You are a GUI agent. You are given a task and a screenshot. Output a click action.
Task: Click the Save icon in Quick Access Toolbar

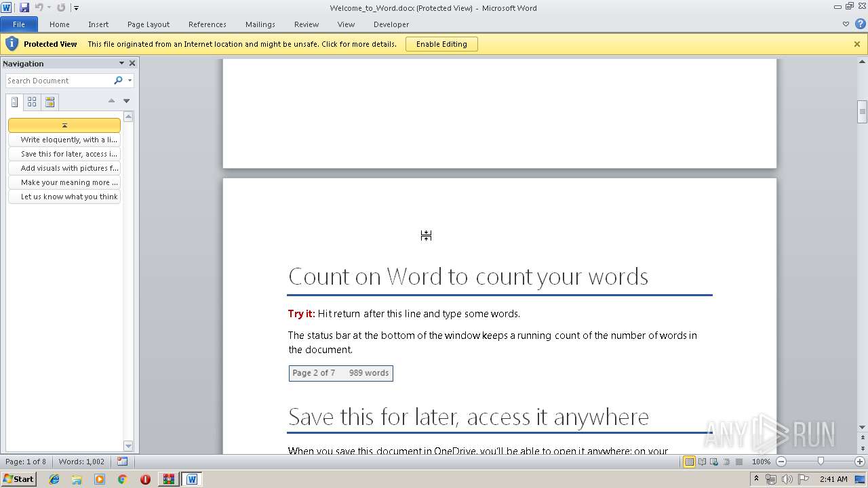24,7
